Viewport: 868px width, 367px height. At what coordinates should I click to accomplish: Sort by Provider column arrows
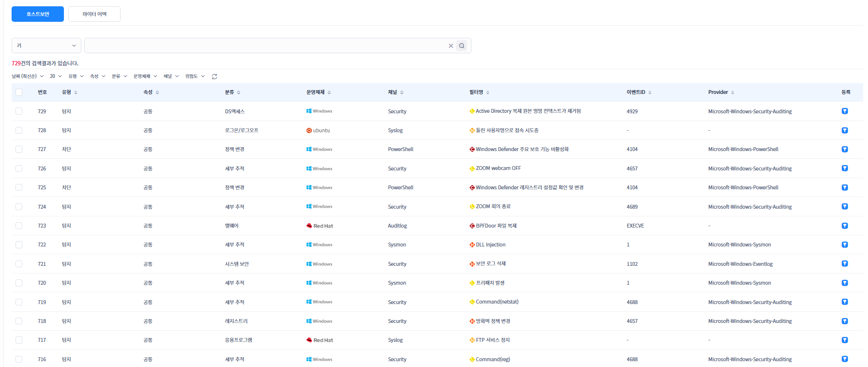point(732,92)
